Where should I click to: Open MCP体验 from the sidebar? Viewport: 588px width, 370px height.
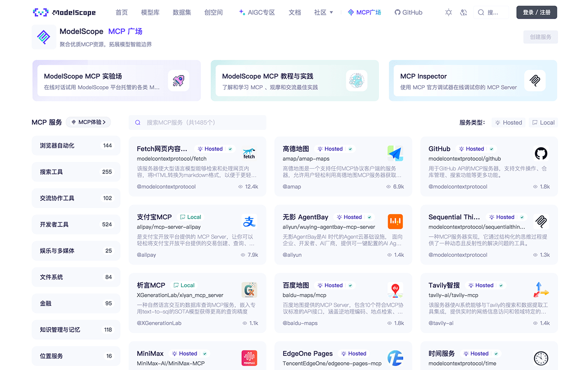click(x=88, y=122)
